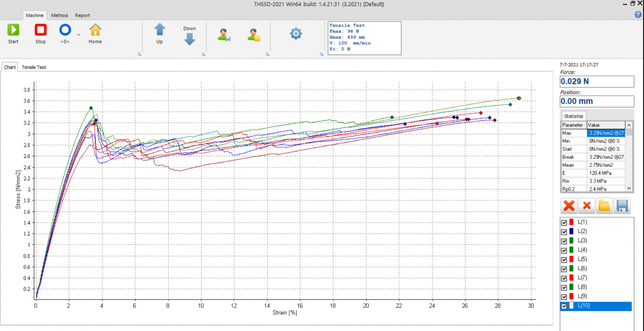Minimize the application window
Viewport: 644px width, 331px height.
[624, 4]
